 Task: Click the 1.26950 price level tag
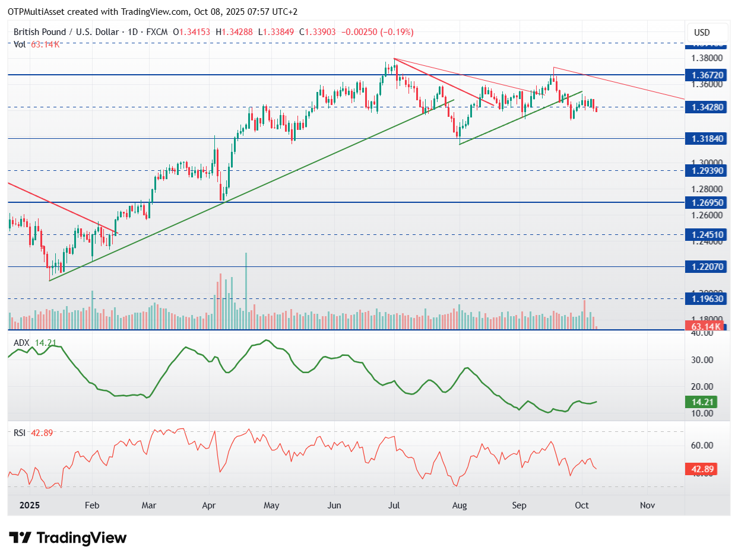(707, 202)
